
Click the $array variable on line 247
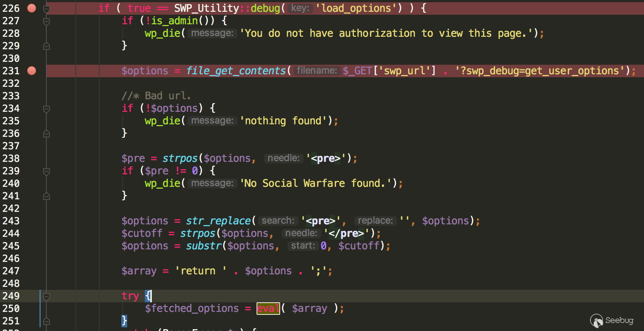(139, 271)
